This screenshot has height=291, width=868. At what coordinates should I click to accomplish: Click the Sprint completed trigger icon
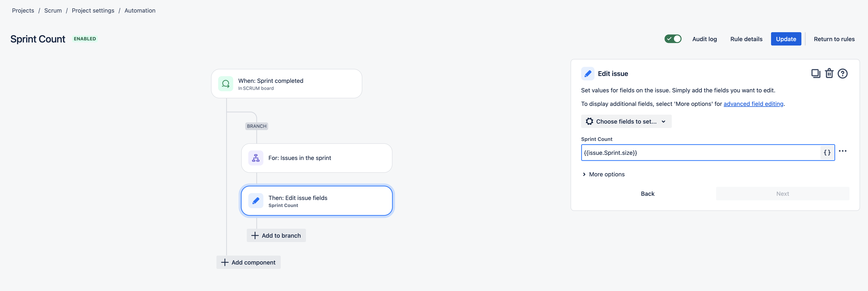[225, 84]
